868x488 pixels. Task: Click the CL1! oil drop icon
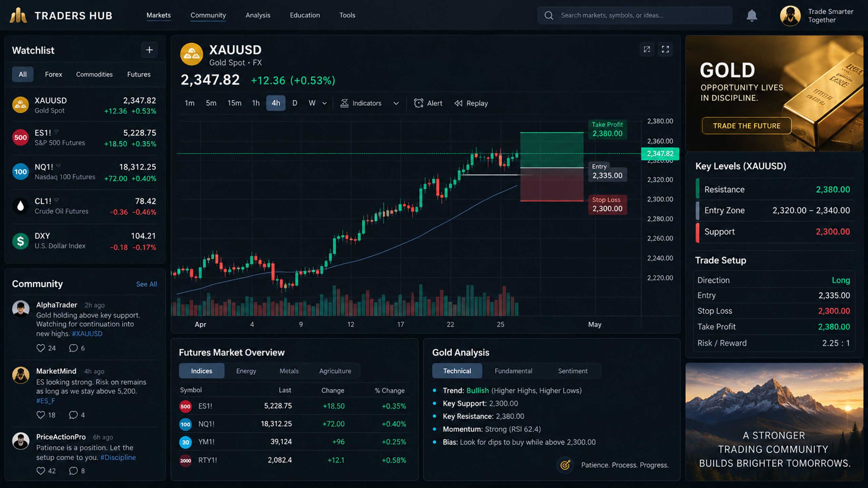point(20,206)
